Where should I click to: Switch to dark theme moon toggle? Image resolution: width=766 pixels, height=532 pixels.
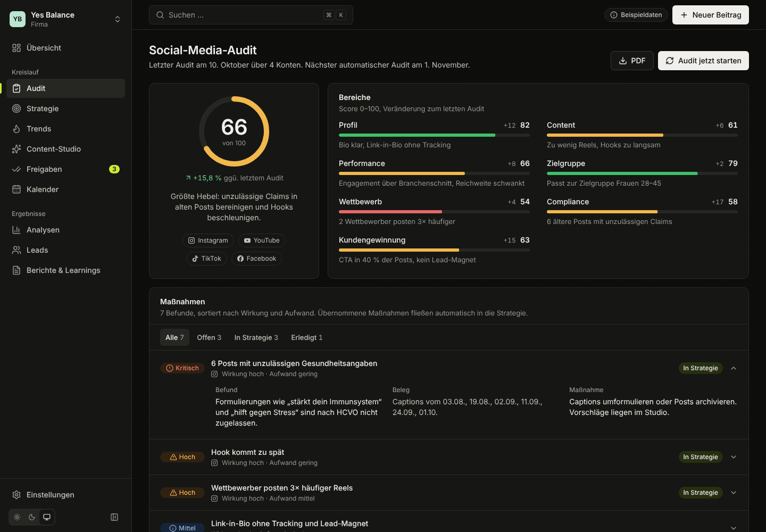tap(32, 517)
